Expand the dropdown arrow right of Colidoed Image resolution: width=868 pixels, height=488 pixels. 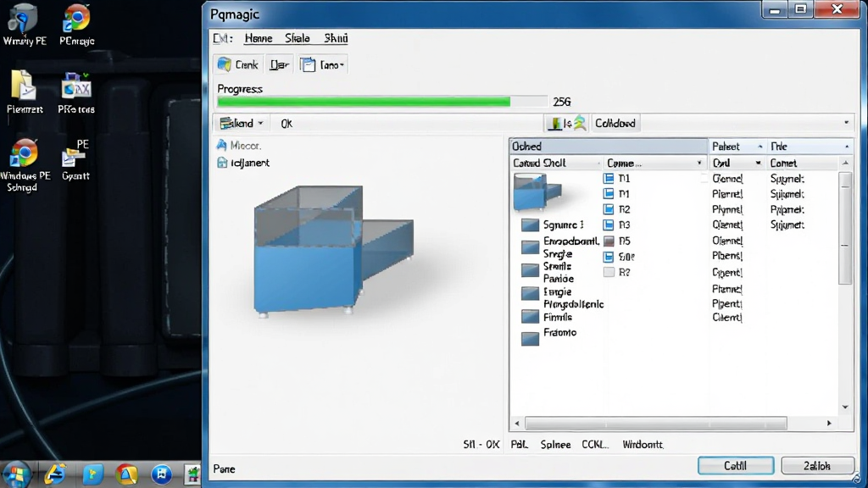pos(846,123)
